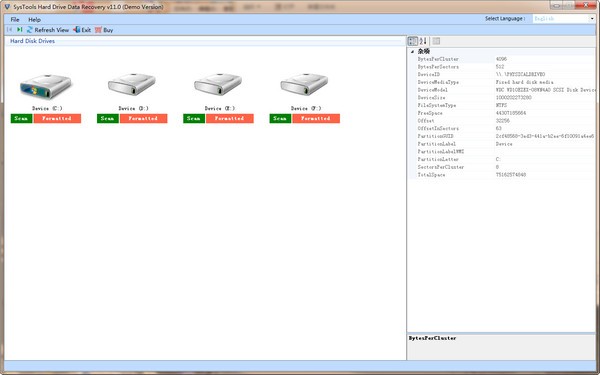Click the Refresh View toolbar button
Image resolution: width=600 pixels, height=375 pixels.
coord(48,30)
